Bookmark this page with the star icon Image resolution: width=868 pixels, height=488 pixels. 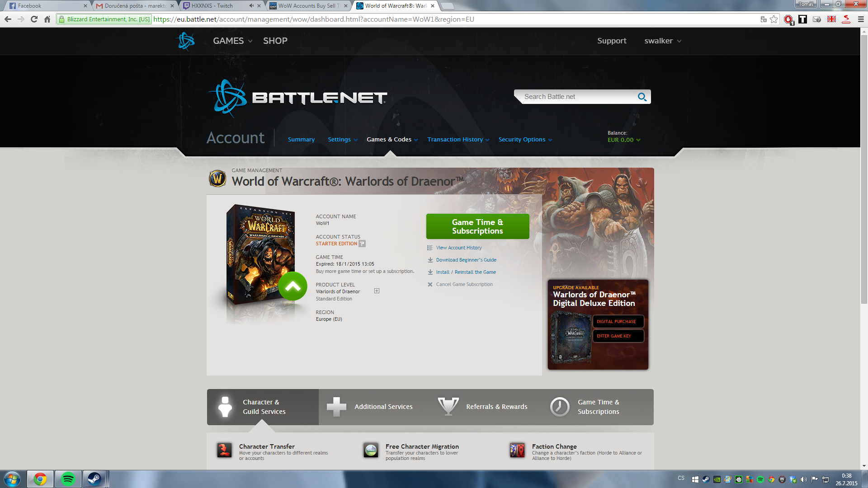774,19
